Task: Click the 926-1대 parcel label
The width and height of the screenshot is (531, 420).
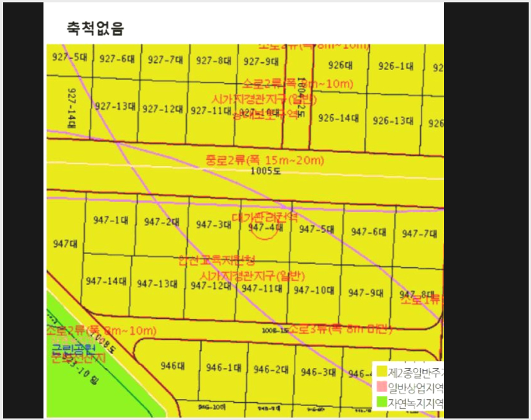Action: click(x=396, y=66)
